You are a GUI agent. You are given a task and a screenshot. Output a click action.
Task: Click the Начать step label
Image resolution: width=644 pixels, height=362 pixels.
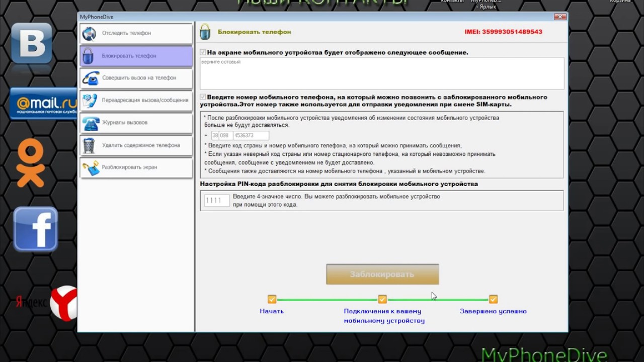pyautogui.click(x=272, y=311)
